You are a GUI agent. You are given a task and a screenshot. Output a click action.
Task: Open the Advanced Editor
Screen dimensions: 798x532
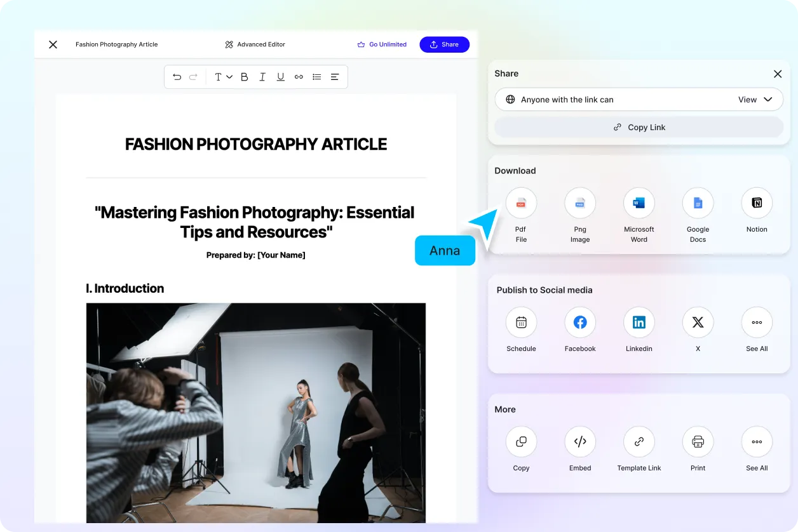pos(255,44)
